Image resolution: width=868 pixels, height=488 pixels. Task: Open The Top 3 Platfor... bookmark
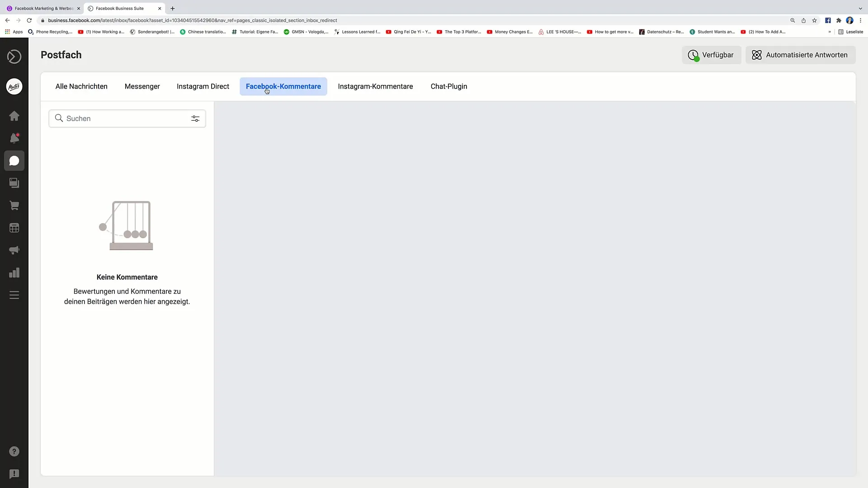coord(459,32)
